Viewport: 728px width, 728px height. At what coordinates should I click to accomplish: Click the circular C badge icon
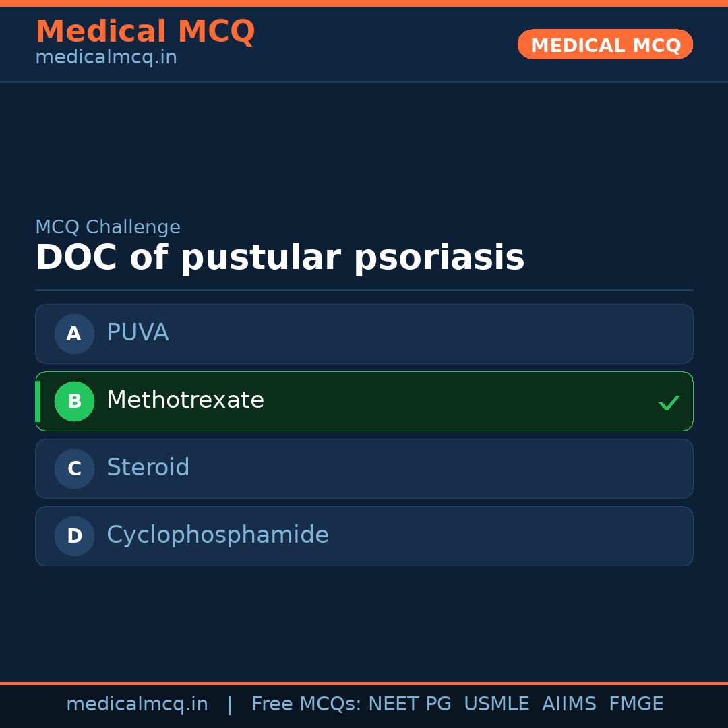pyautogui.click(x=74, y=468)
